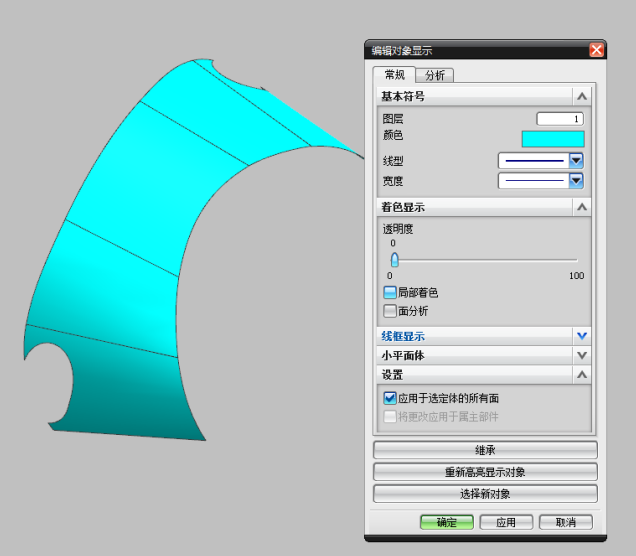Collapse the 着色显示 section
The height and width of the screenshot is (556, 636).
[x=582, y=207]
